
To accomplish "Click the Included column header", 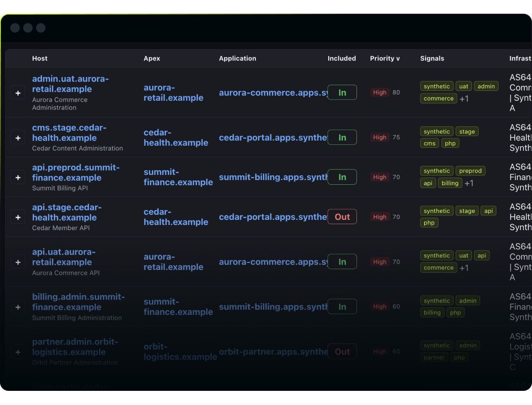I will click(342, 58).
